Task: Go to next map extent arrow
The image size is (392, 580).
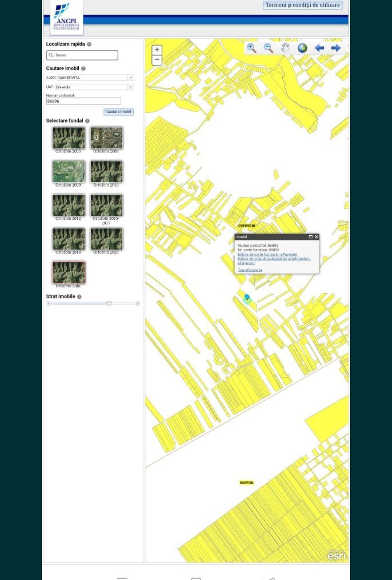Action: (336, 48)
